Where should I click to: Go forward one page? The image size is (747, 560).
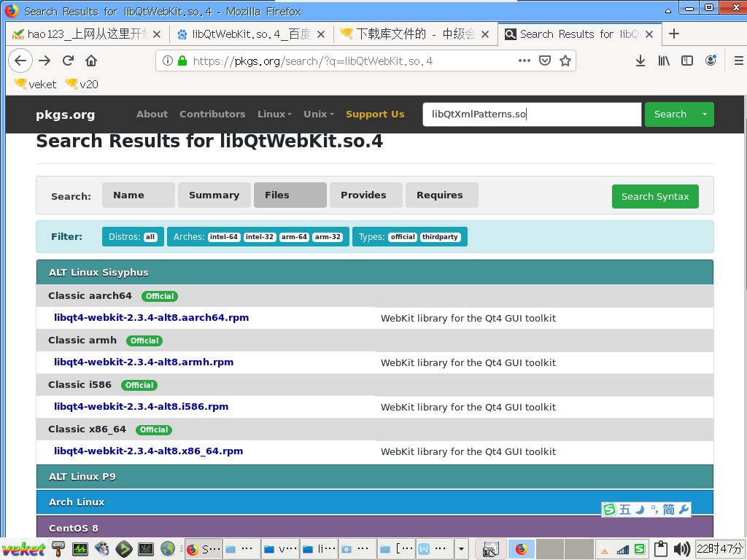(x=44, y=61)
